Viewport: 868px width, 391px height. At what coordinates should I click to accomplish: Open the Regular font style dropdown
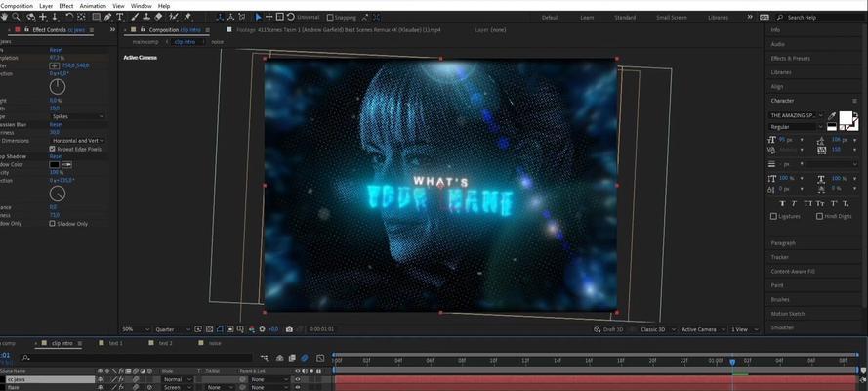[x=796, y=127]
